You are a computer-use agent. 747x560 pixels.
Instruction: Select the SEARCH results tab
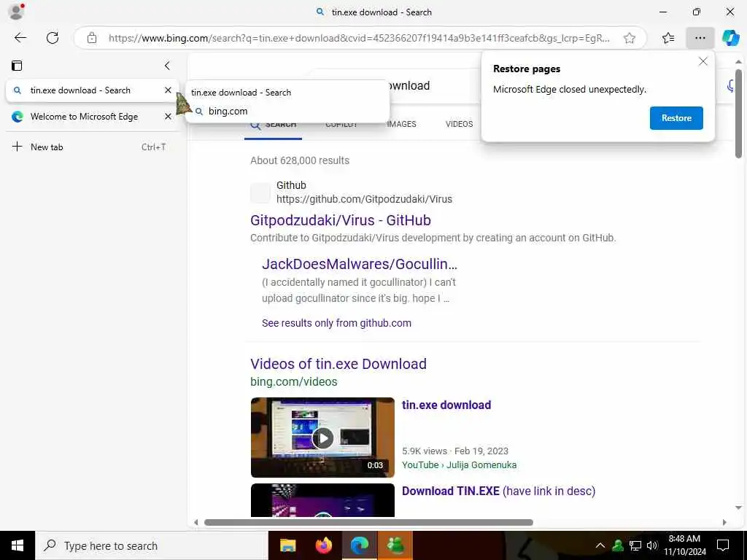tap(274, 125)
